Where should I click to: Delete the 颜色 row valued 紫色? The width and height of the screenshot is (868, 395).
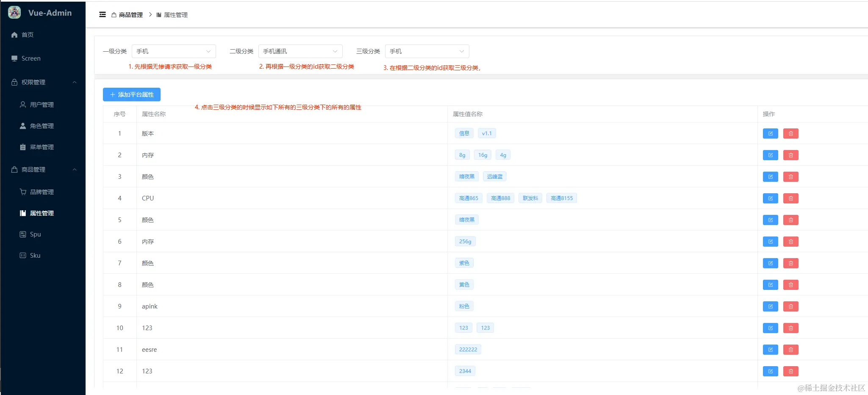(790, 263)
